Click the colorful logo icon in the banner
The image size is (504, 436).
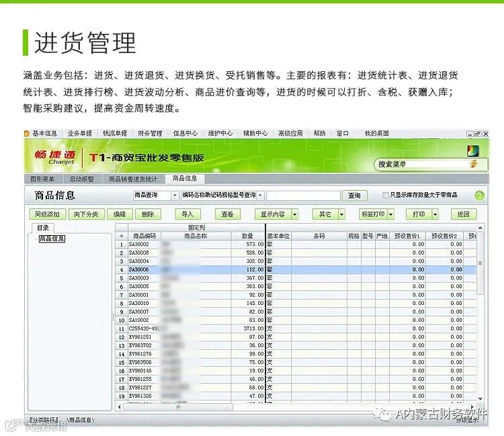[473, 151]
